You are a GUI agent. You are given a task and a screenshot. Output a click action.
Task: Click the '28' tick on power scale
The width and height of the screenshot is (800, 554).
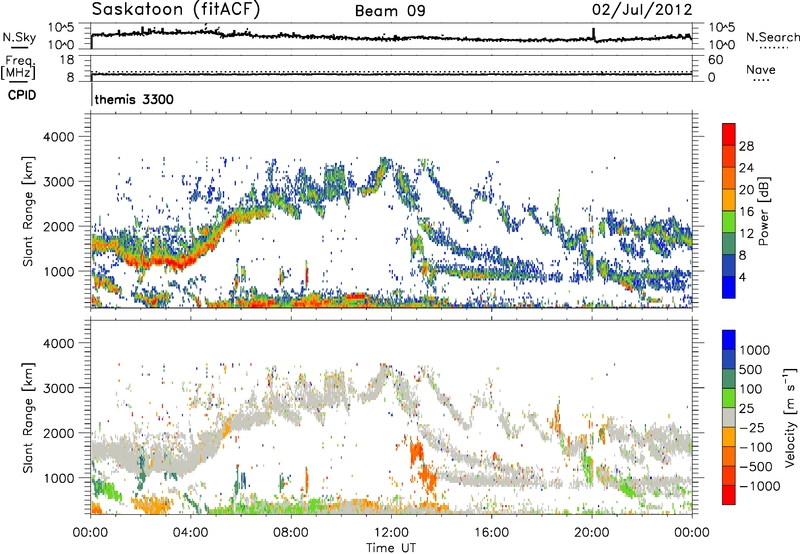pos(746,146)
